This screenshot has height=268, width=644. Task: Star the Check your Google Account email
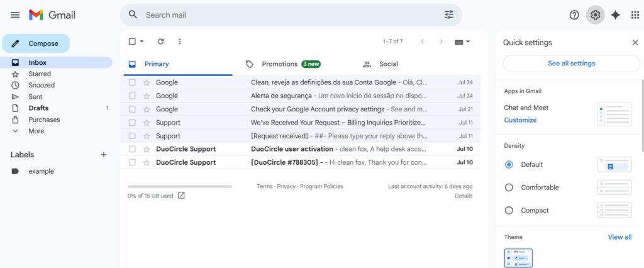pos(147,109)
